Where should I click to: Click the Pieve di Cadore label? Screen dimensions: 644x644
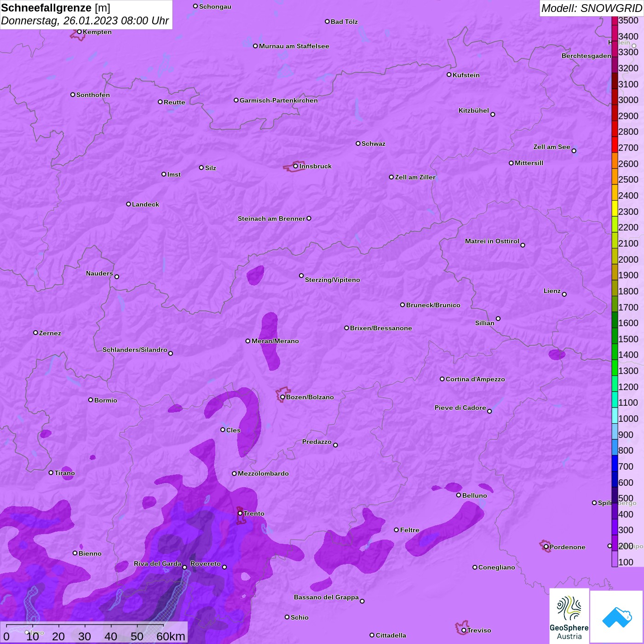pos(460,408)
